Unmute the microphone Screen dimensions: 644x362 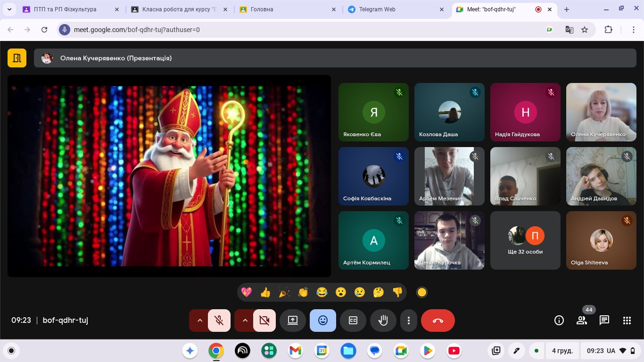pos(219,321)
